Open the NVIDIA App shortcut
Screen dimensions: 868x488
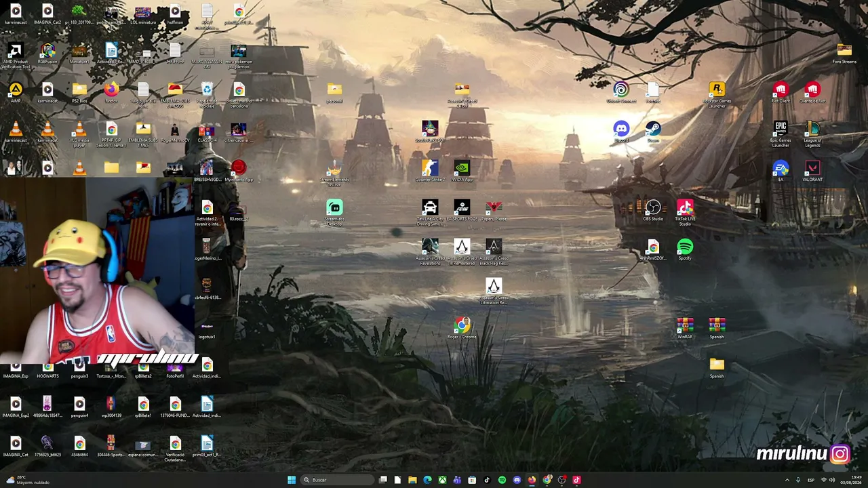462,172
